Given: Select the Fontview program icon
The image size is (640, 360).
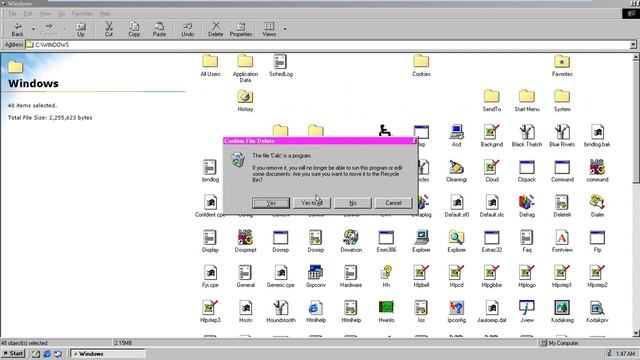Looking at the screenshot, I should point(562,241).
